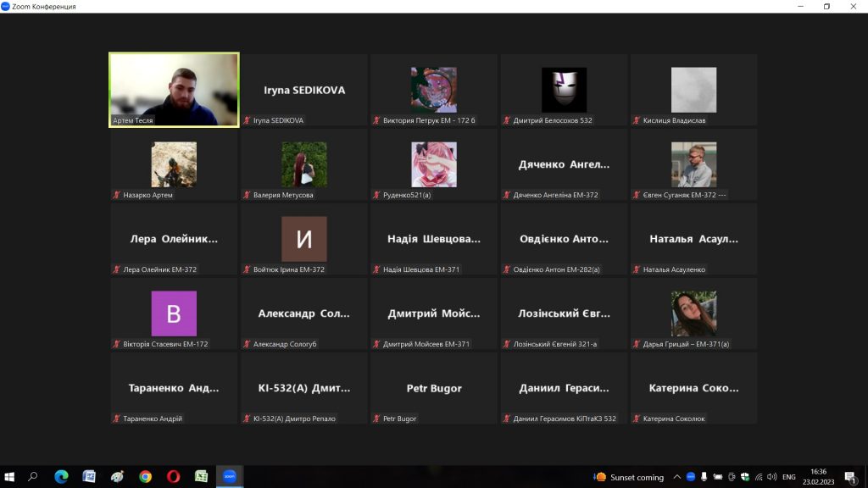Open Google Chrome from the taskbar
The height and width of the screenshot is (488, 868).
click(145, 477)
